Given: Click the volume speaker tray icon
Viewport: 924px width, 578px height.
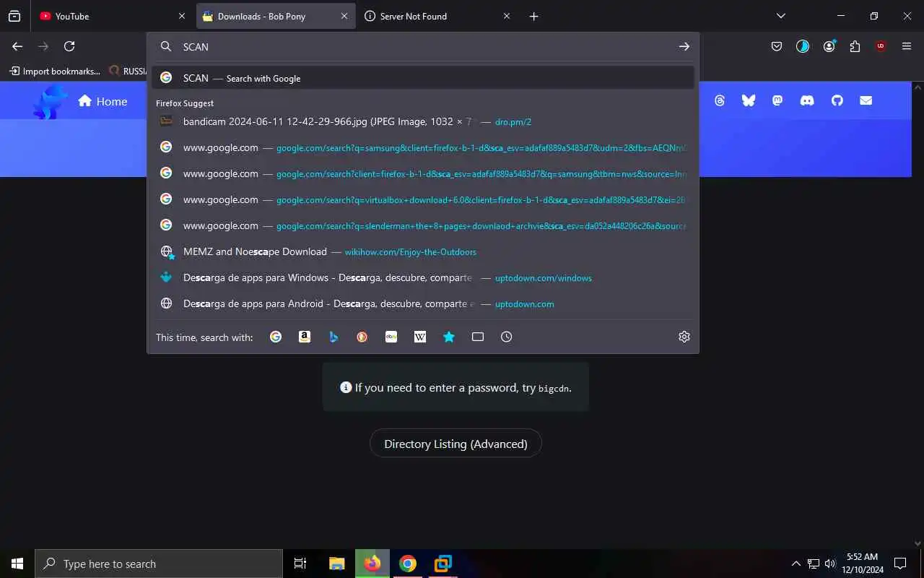Looking at the screenshot, I should pos(830,564).
